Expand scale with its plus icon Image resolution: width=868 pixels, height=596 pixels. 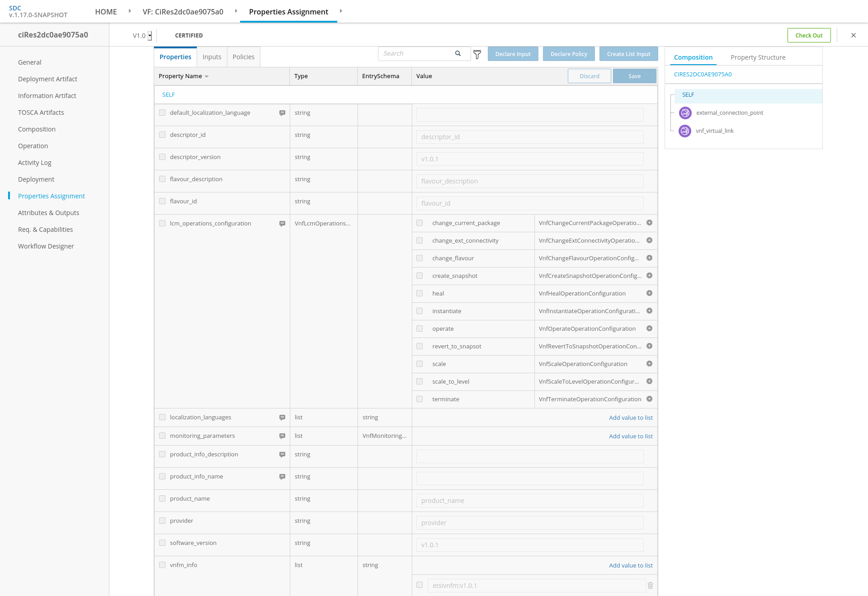(649, 364)
